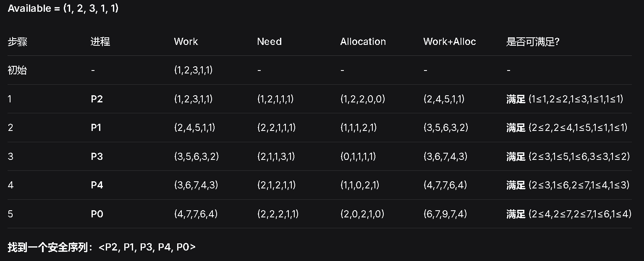The image size is (644, 261).
Task: Click the 进程 column header
Action: click(x=100, y=42)
